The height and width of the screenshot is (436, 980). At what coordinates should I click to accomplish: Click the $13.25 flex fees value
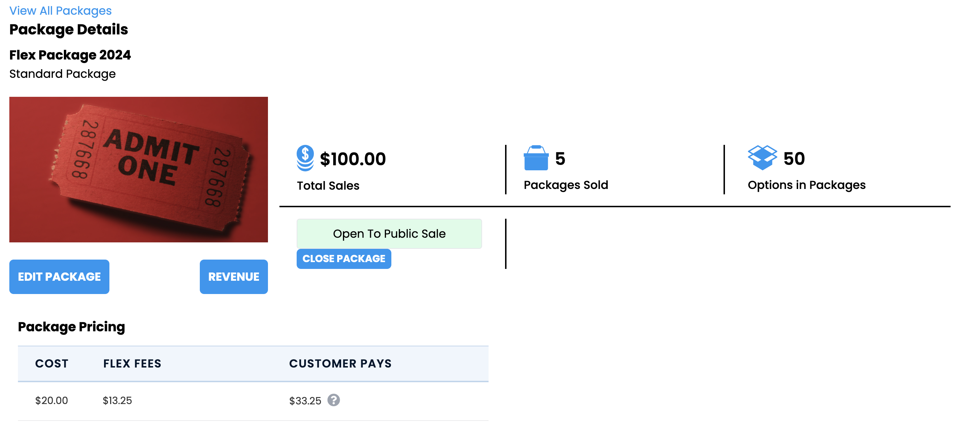click(x=117, y=401)
